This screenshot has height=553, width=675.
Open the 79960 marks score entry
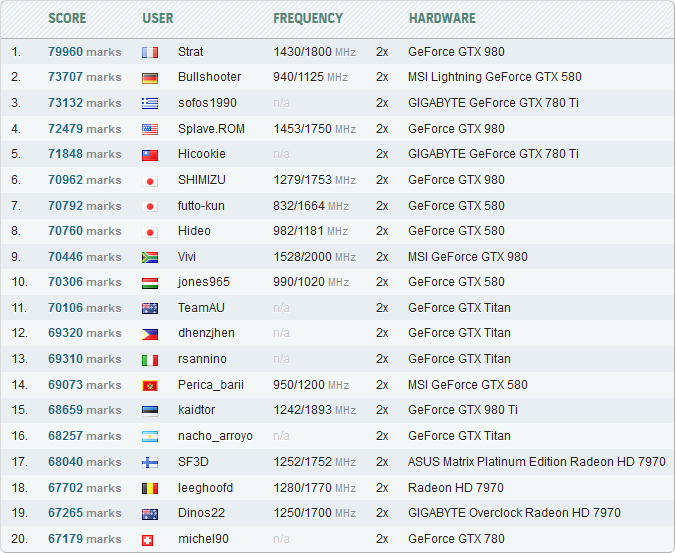(84, 51)
